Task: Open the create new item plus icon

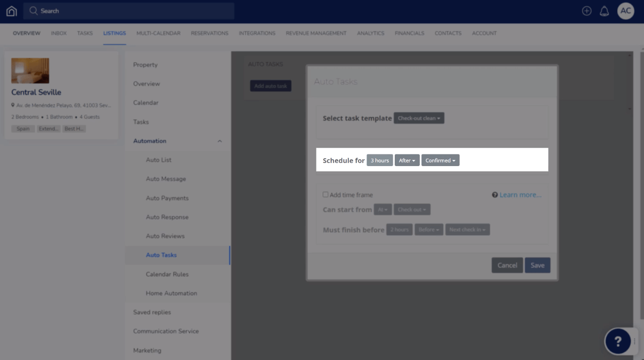Action: (x=587, y=10)
